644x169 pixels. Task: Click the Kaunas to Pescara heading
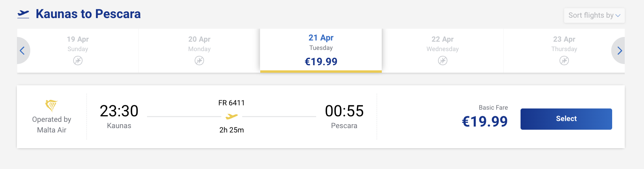[x=88, y=14]
